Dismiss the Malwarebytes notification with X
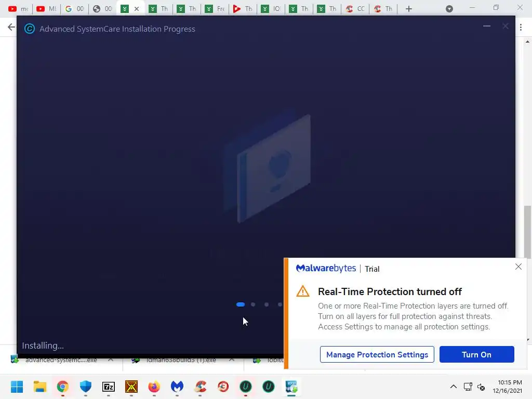 pos(518,267)
